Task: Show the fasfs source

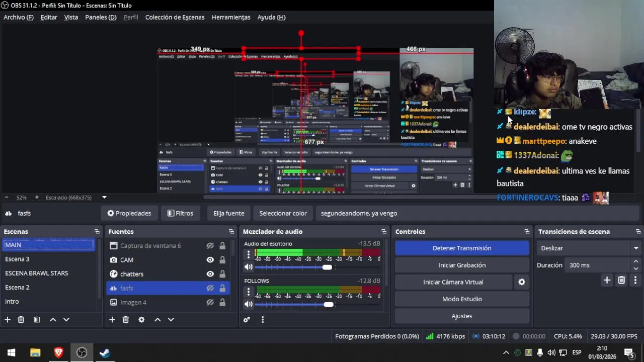Action: (x=210, y=288)
